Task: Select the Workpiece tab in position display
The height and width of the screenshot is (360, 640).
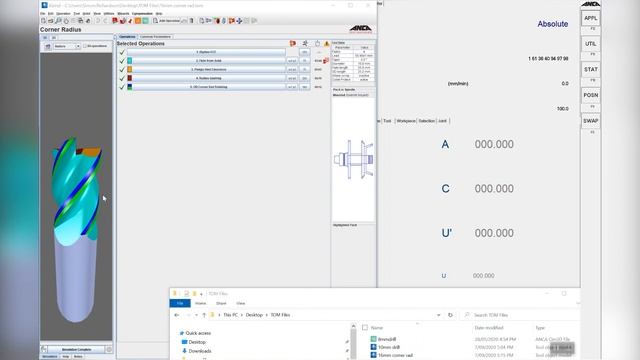Action: [x=406, y=121]
